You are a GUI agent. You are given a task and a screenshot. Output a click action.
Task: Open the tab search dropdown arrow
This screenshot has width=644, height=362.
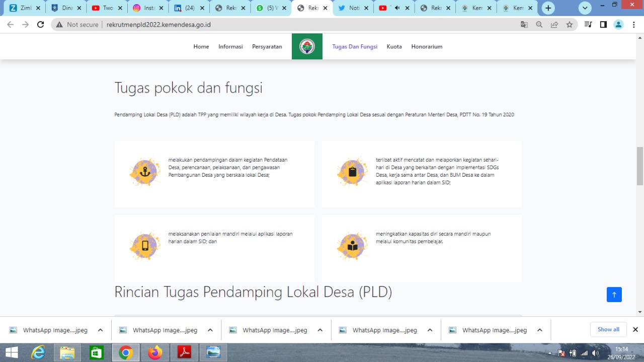[585, 8]
